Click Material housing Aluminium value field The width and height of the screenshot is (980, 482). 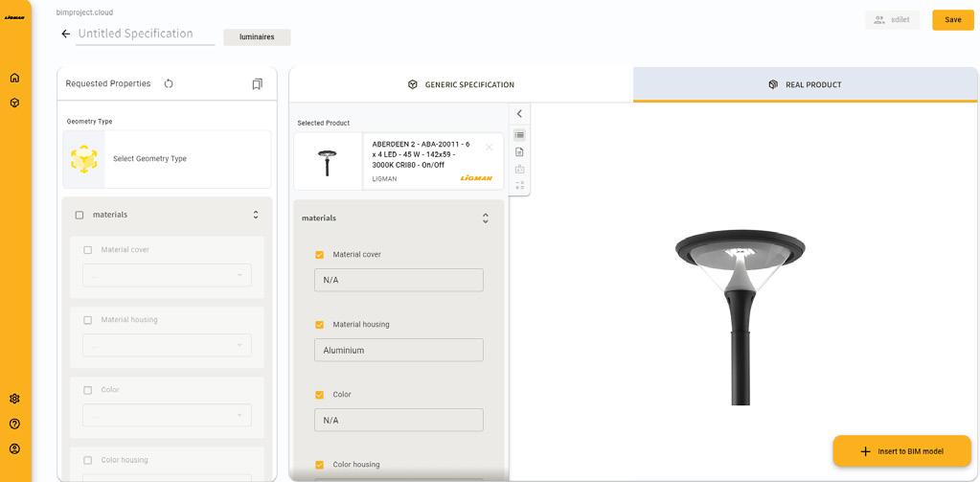click(399, 350)
